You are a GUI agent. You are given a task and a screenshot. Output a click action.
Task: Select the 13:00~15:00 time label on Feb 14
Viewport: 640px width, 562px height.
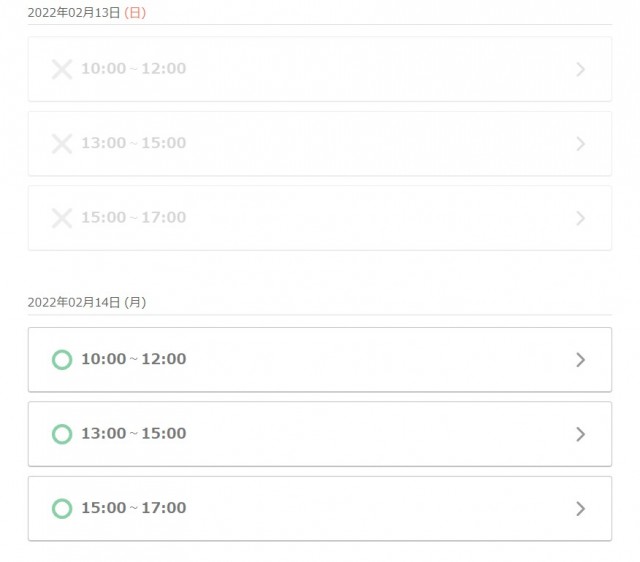click(x=133, y=433)
